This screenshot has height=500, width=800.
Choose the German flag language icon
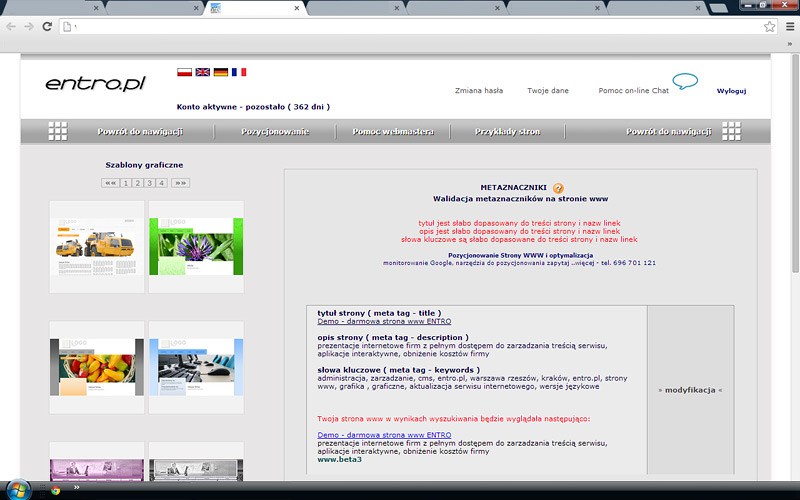click(221, 72)
